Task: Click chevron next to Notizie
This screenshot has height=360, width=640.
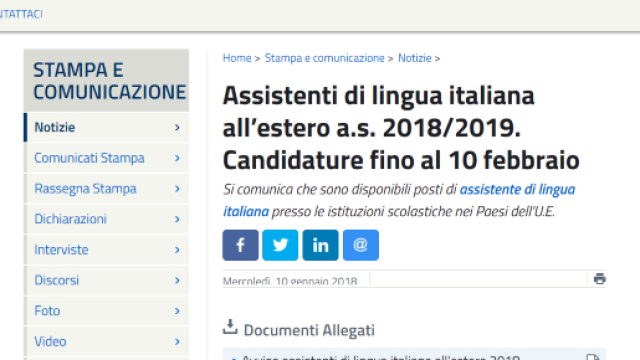Action: 177,127
